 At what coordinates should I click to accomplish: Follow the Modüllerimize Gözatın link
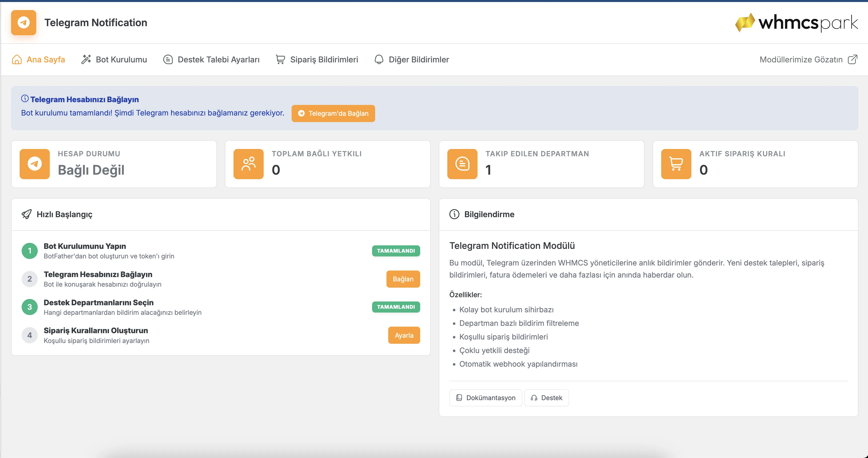click(x=809, y=60)
